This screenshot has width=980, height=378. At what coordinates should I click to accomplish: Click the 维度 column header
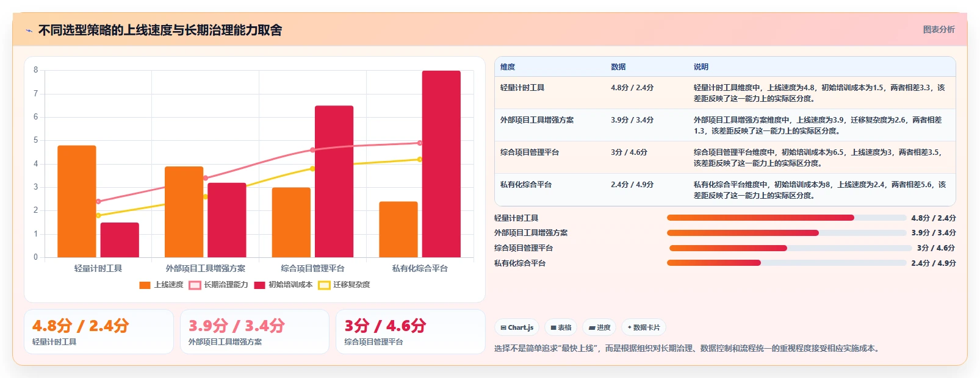pyautogui.click(x=508, y=67)
